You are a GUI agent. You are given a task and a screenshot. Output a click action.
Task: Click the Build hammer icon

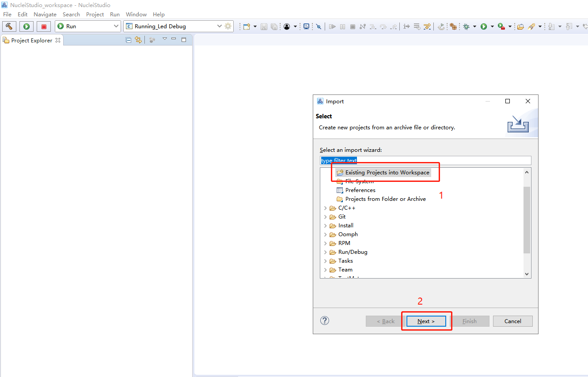[x=9, y=26]
